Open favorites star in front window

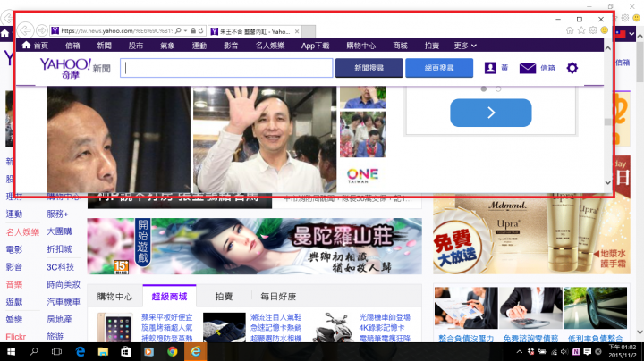581,30
